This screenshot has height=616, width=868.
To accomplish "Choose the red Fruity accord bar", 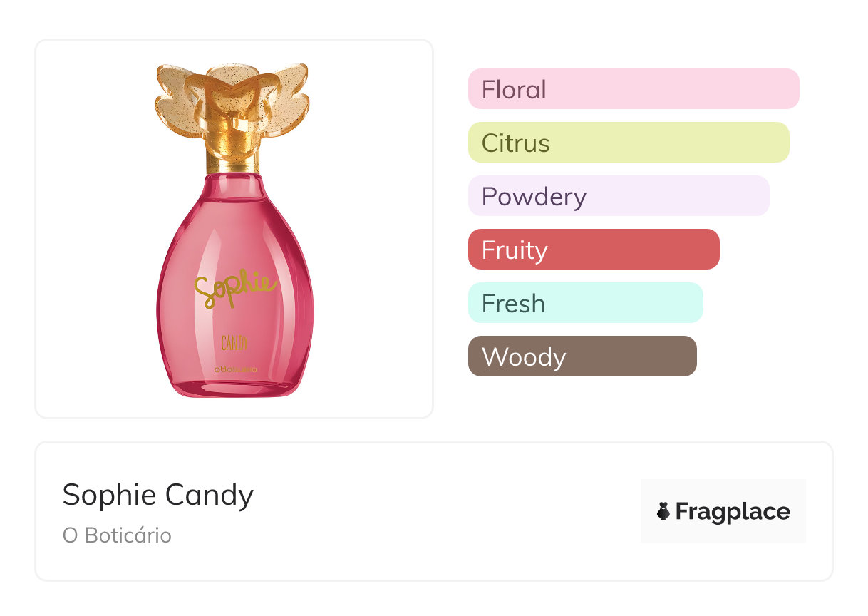I will tap(593, 250).
